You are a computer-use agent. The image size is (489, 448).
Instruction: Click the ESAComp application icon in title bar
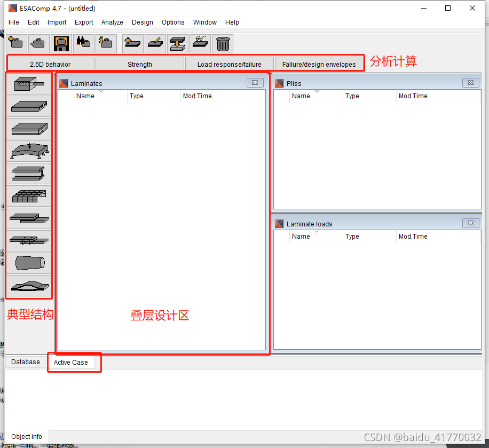click(12, 8)
